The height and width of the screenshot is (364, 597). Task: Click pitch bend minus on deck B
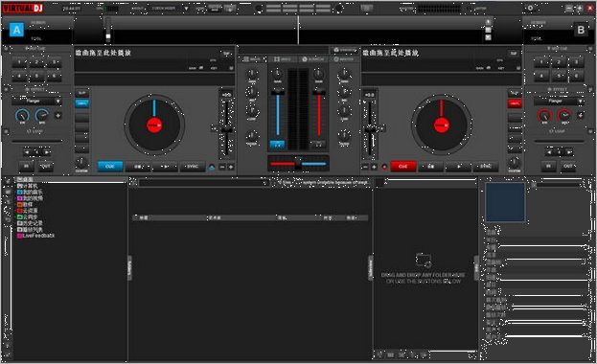pos(365,167)
